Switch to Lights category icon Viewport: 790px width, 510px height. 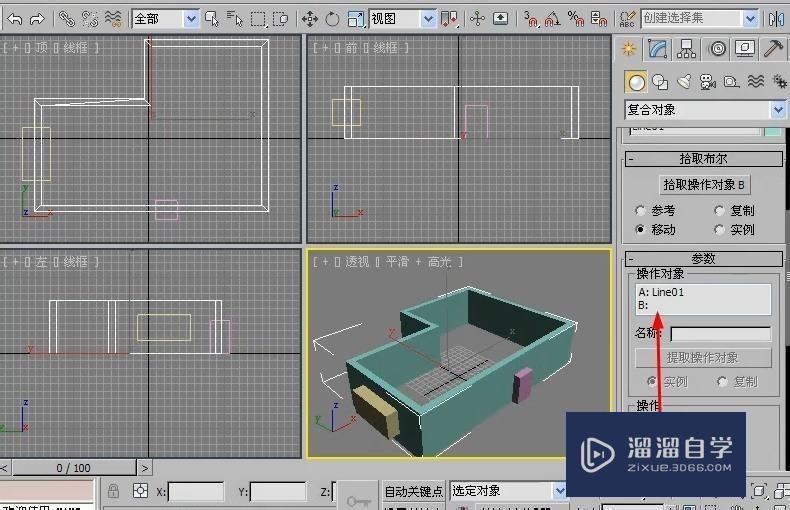tap(684, 82)
